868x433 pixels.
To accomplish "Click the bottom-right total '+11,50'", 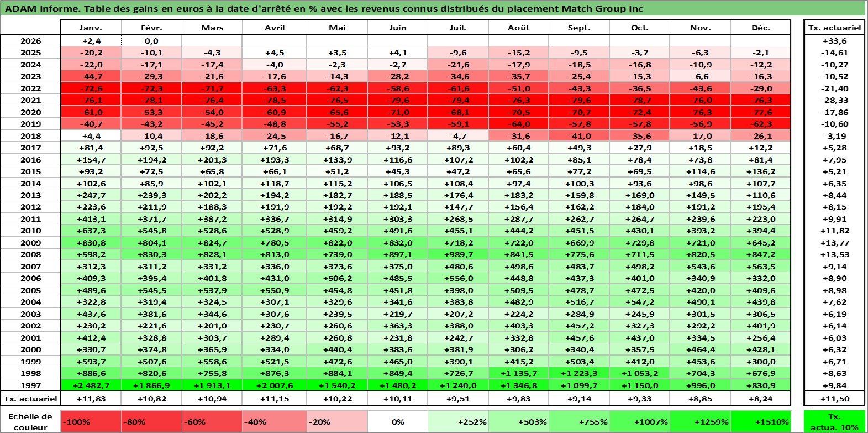I will [834, 399].
